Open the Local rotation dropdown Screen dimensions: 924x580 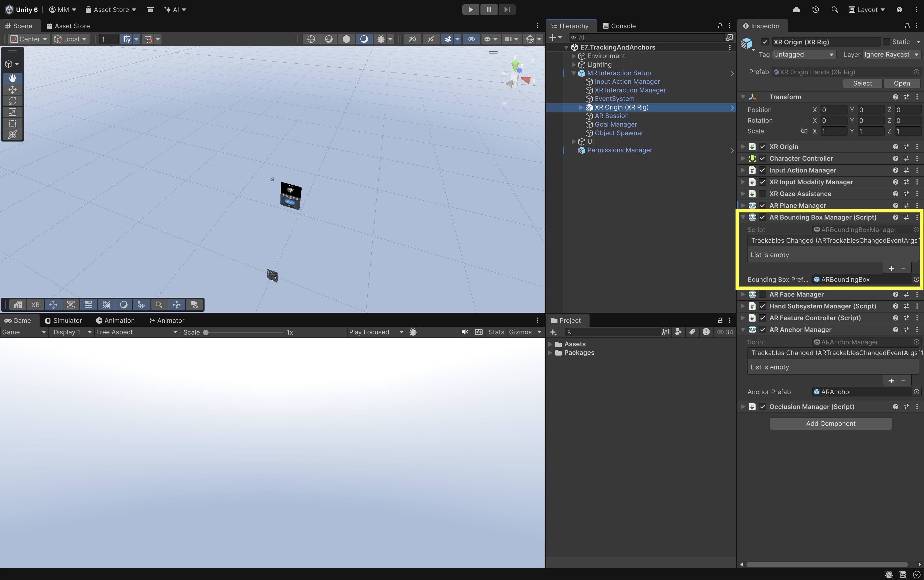click(x=71, y=39)
